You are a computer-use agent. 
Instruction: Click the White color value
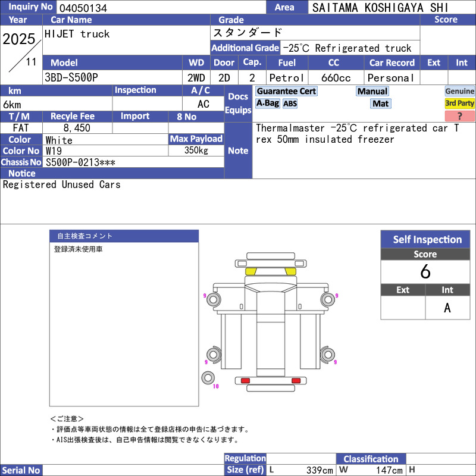[x=59, y=140]
